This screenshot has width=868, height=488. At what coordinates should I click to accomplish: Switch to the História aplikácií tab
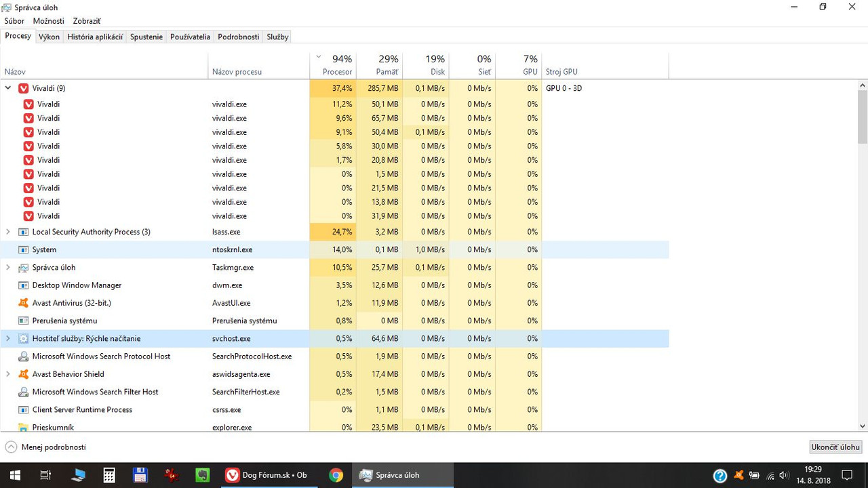pos(95,37)
